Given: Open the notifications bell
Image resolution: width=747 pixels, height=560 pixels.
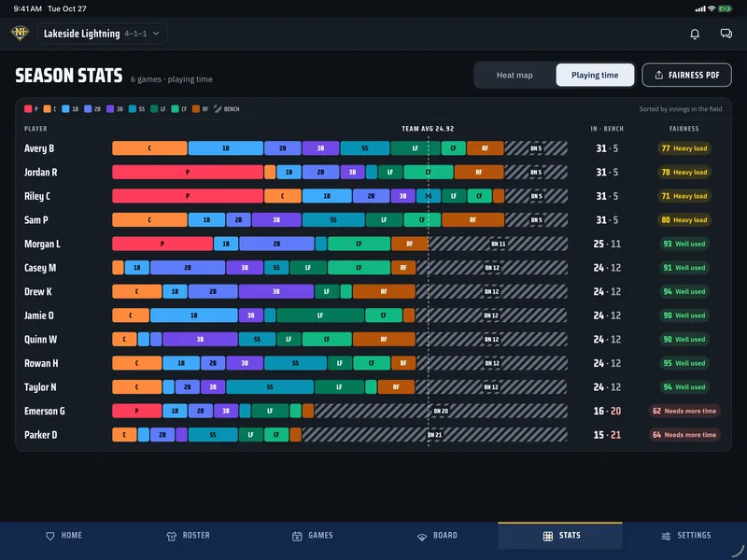Looking at the screenshot, I should pyautogui.click(x=695, y=34).
